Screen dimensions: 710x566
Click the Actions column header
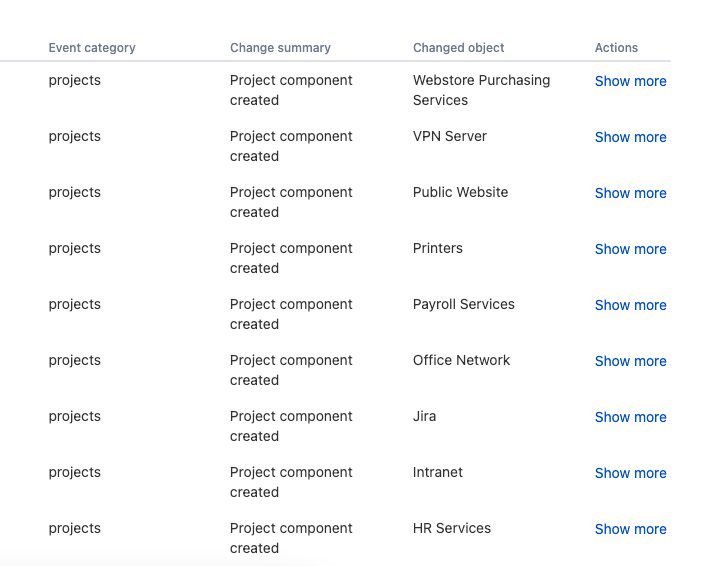[616, 47]
